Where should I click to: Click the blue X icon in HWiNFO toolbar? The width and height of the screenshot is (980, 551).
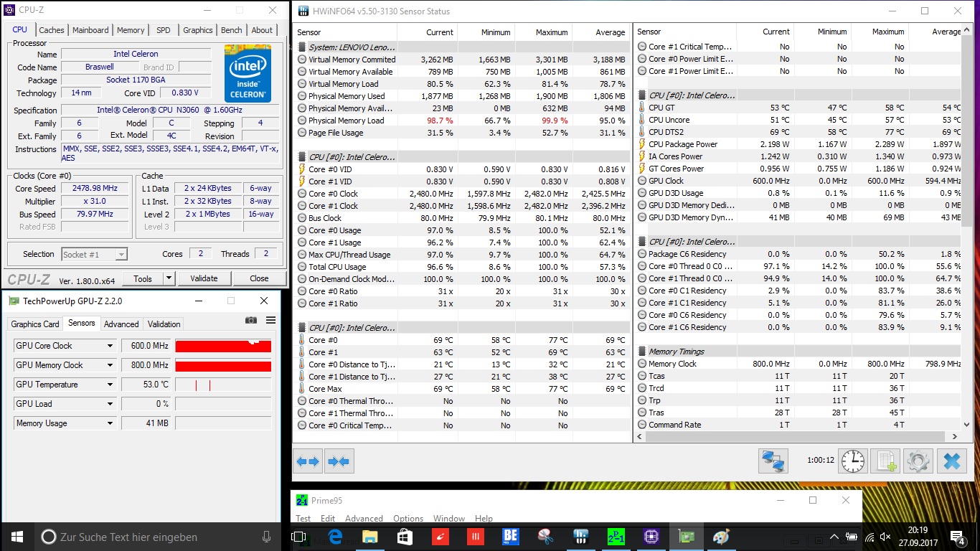[951, 461]
